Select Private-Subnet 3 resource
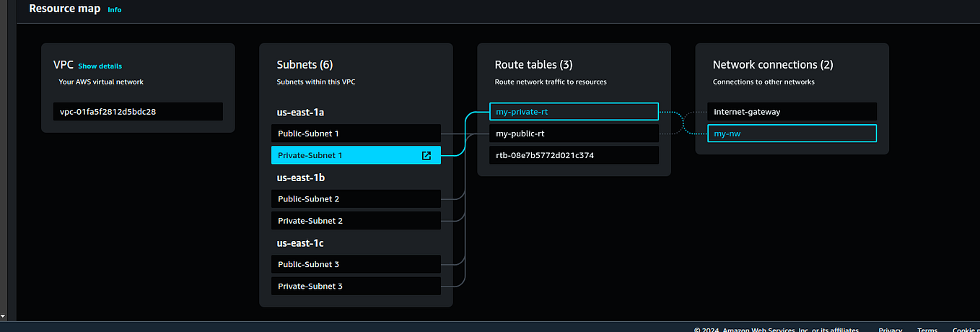Screen dimensions: 980x332 [x=356, y=286]
